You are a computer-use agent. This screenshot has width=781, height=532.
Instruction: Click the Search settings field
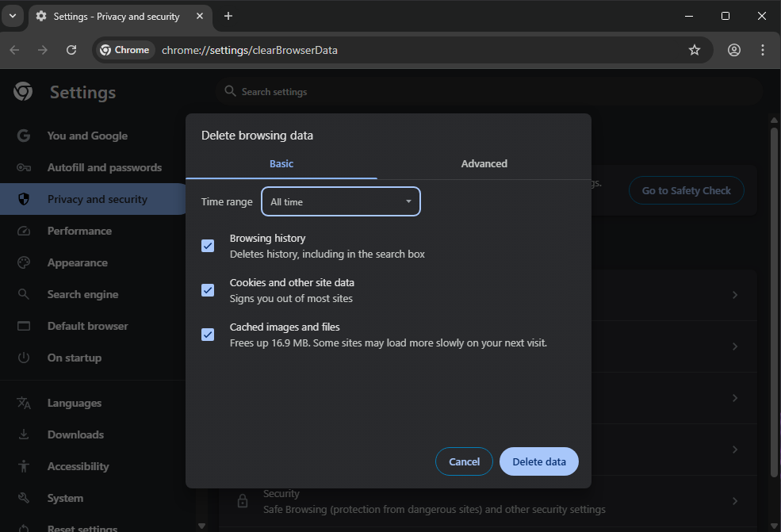489,91
